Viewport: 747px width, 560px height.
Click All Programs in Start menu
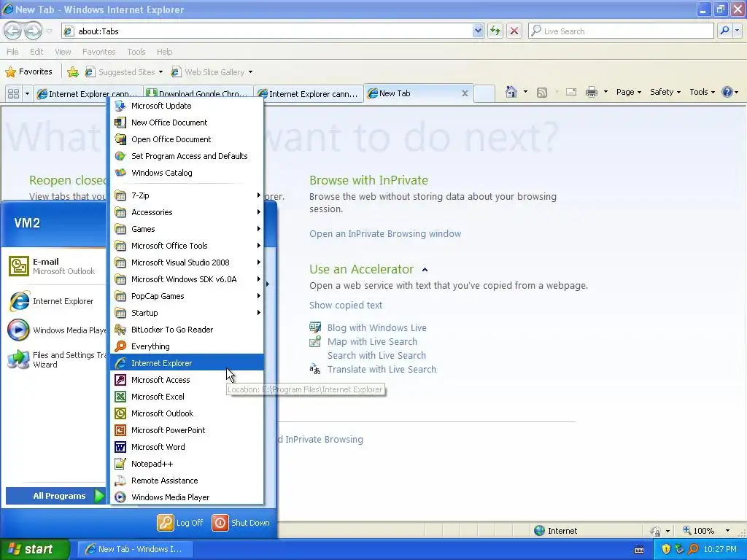55,496
